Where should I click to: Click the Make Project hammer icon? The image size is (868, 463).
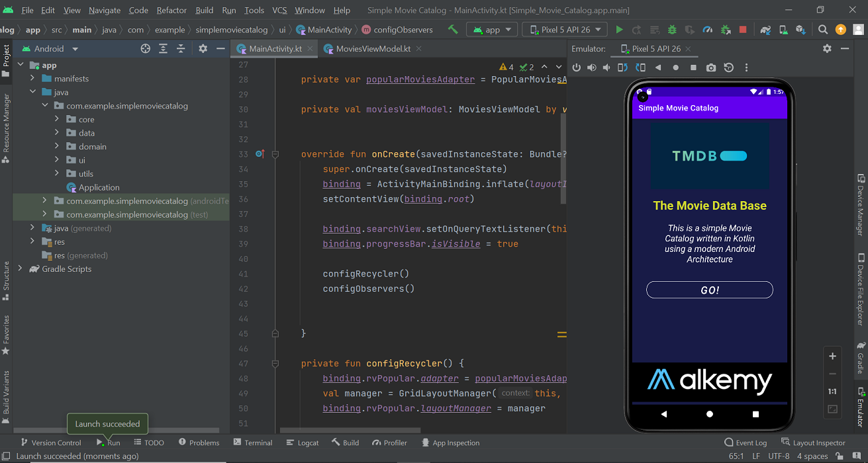tap(453, 30)
